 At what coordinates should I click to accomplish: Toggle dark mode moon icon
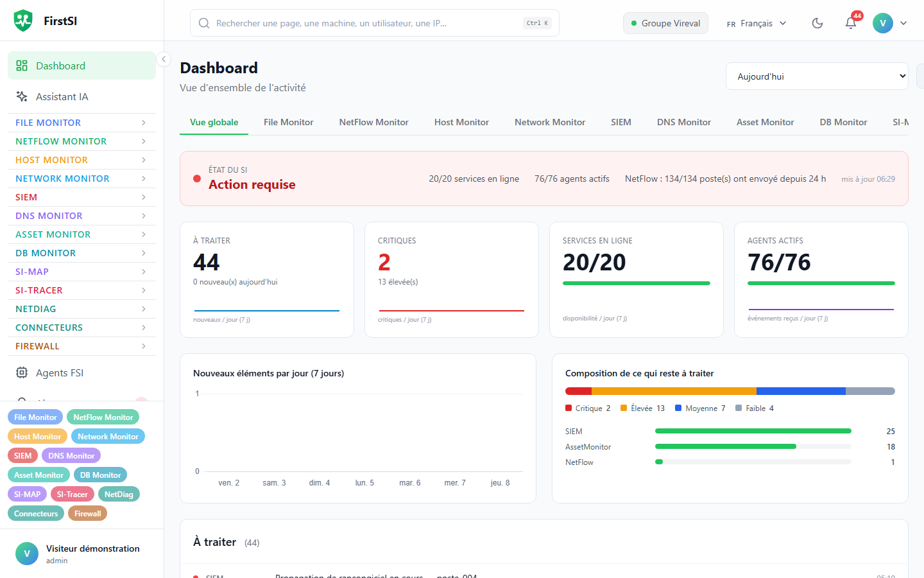(x=817, y=23)
